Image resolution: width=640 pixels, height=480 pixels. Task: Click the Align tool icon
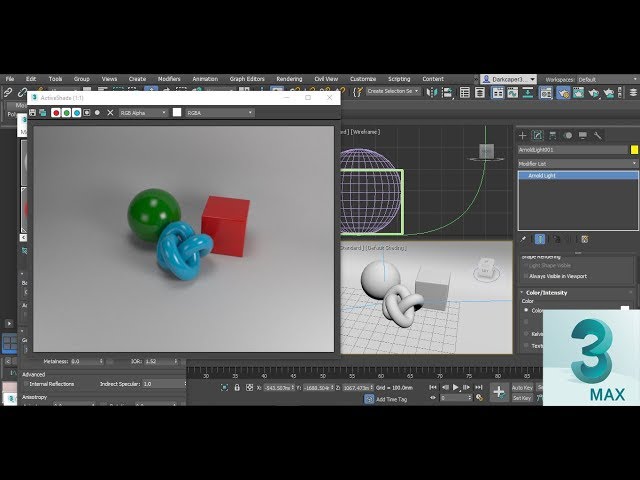click(x=448, y=93)
